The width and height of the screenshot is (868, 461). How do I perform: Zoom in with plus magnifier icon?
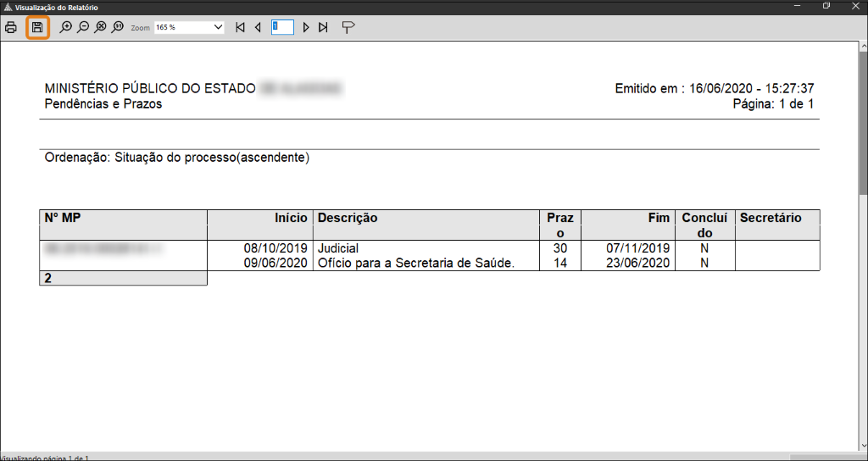pyautogui.click(x=66, y=27)
